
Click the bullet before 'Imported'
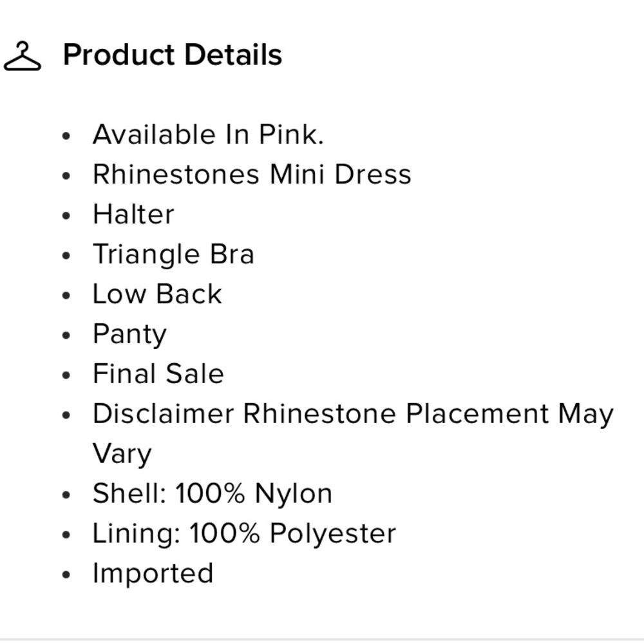(x=67, y=575)
